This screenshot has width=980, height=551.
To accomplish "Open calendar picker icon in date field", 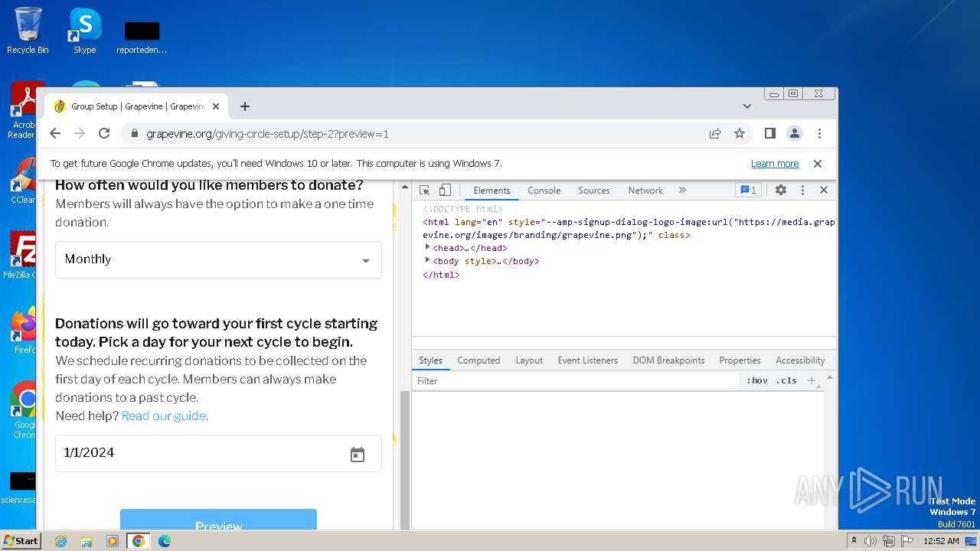I will [x=358, y=455].
